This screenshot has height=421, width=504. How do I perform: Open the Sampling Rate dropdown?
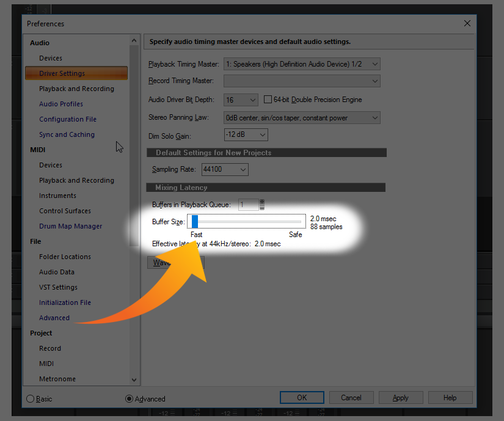(x=224, y=169)
